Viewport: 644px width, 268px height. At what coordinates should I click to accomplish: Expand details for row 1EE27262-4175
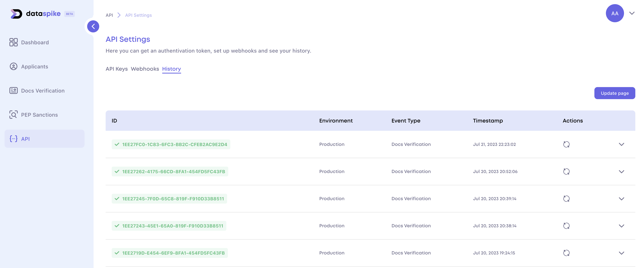622,172
